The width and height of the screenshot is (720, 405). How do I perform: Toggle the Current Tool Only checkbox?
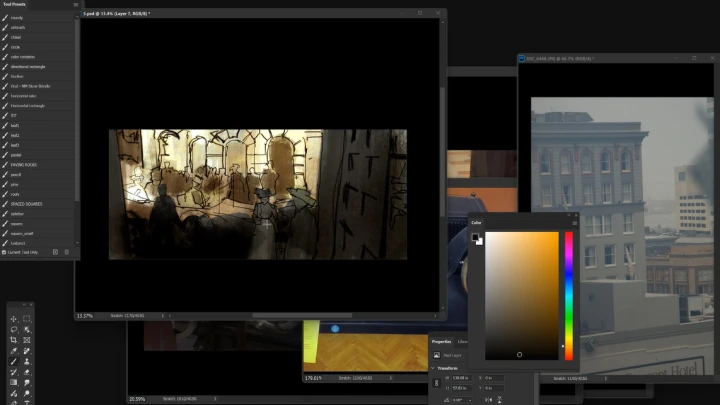pyautogui.click(x=4, y=252)
